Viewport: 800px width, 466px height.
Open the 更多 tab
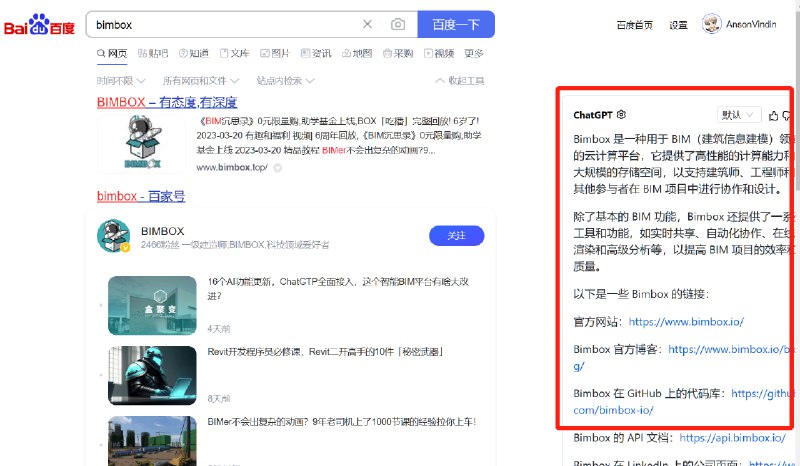pos(473,53)
